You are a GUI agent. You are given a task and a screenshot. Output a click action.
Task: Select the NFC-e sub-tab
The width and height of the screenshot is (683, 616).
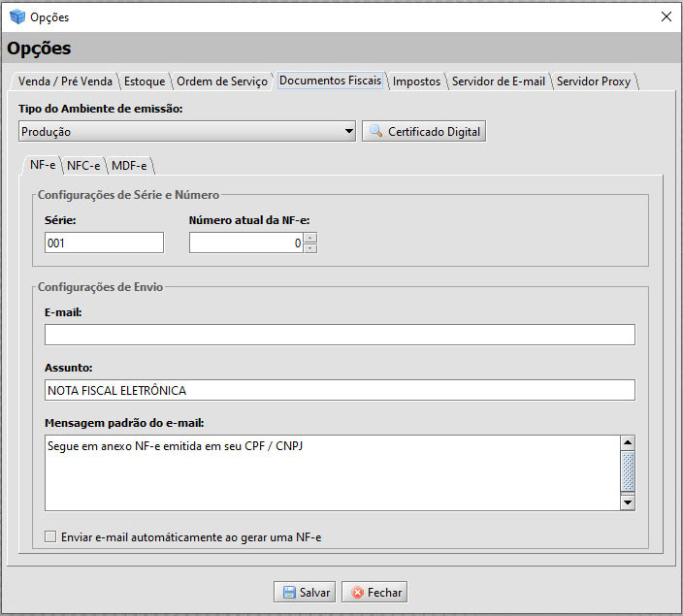(x=83, y=166)
